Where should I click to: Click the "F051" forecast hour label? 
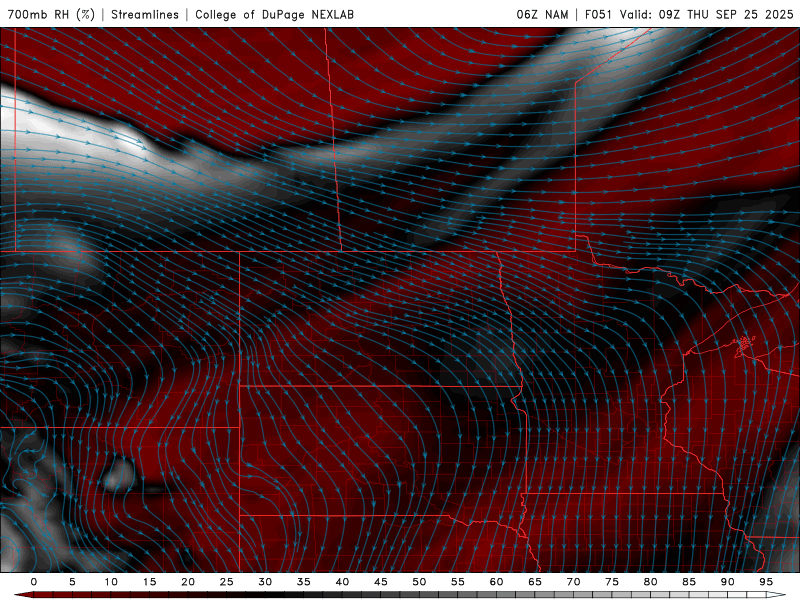tap(599, 14)
